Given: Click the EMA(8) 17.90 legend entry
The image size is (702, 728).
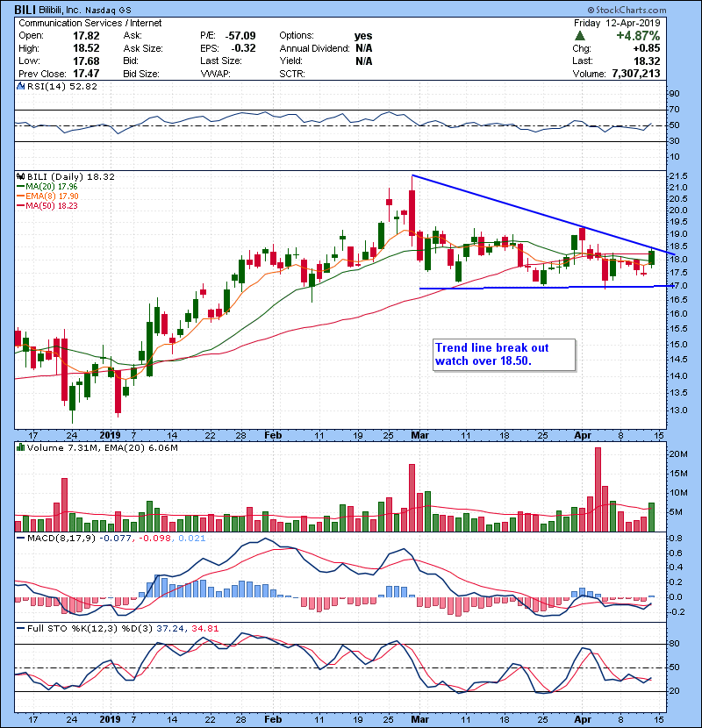Looking at the screenshot, I should pyautogui.click(x=47, y=196).
